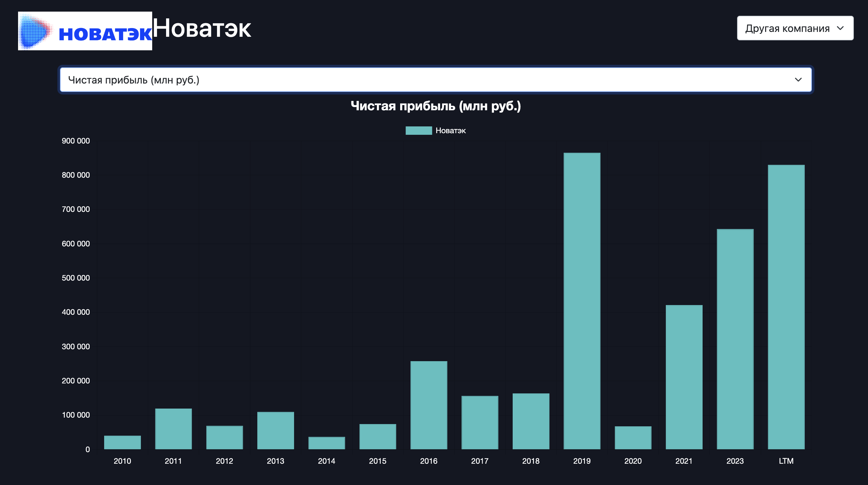Click the '2010' x-axis label
This screenshot has width=868, height=485.
pyautogui.click(x=122, y=461)
